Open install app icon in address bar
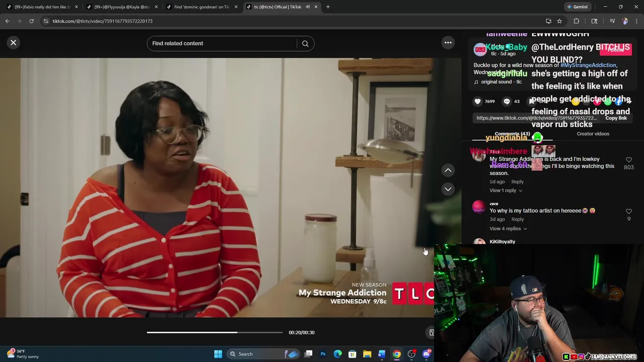The height and width of the screenshot is (362, 644). (548, 21)
